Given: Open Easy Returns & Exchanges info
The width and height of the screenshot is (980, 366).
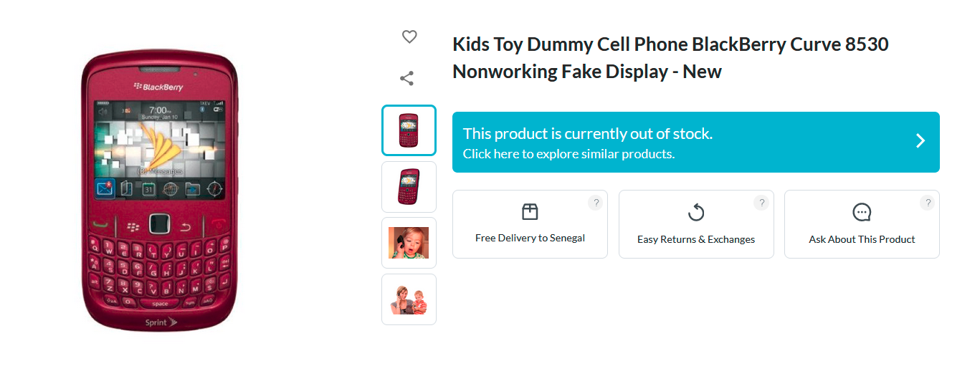Looking at the screenshot, I should click(696, 239).
